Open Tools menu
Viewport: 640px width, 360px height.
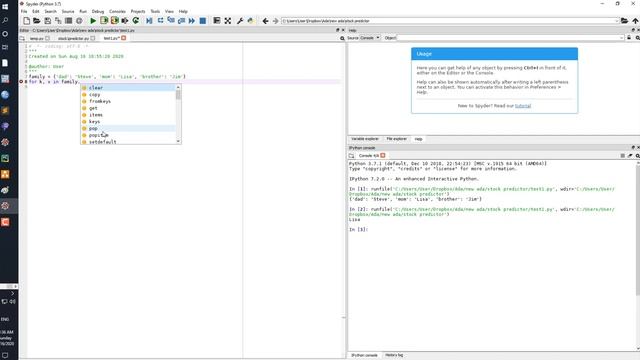pos(155,11)
